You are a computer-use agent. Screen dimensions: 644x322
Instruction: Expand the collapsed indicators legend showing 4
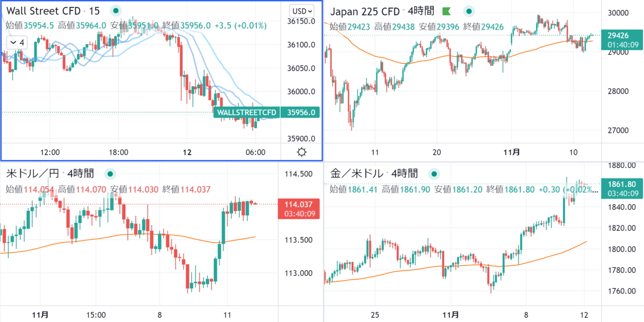point(16,43)
